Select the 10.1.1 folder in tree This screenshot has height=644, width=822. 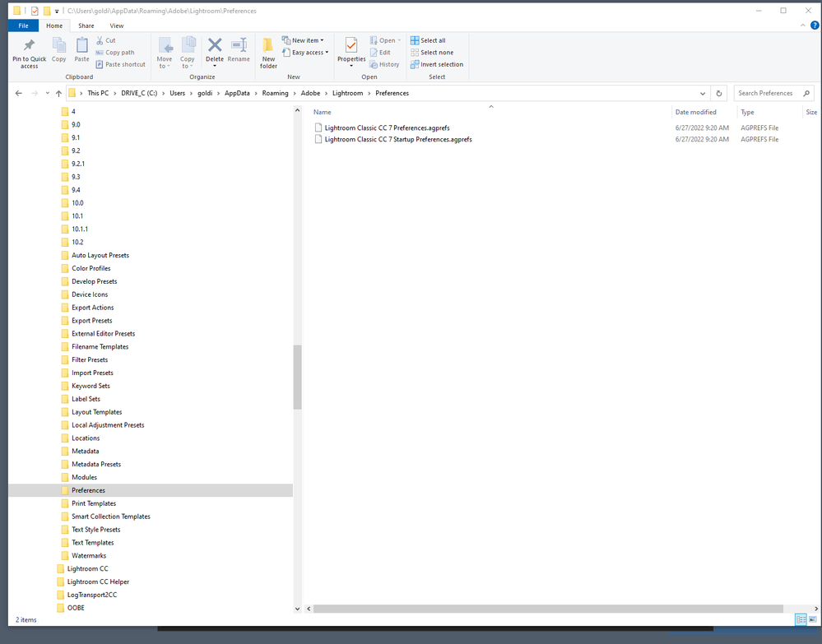[x=80, y=229]
